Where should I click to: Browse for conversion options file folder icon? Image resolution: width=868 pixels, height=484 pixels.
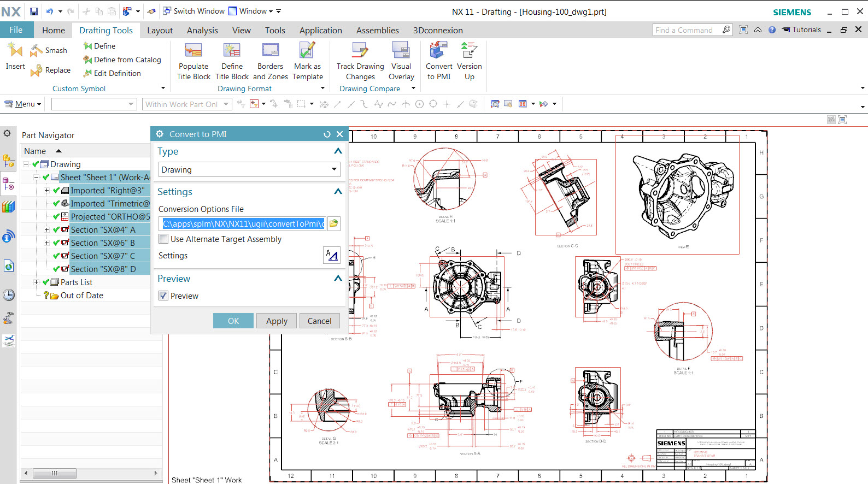pyautogui.click(x=333, y=223)
